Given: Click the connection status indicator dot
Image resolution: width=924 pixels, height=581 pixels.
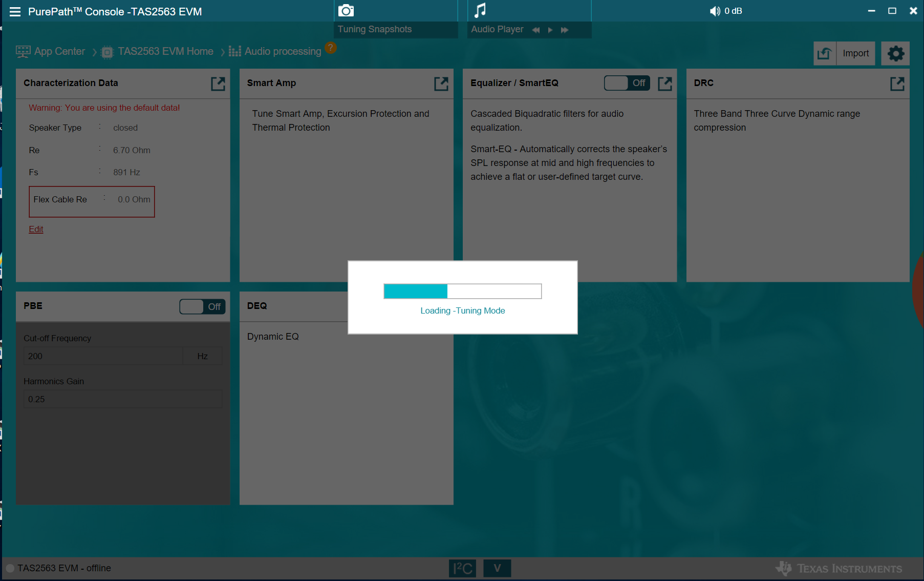Looking at the screenshot, I should [x=10, y=568].
